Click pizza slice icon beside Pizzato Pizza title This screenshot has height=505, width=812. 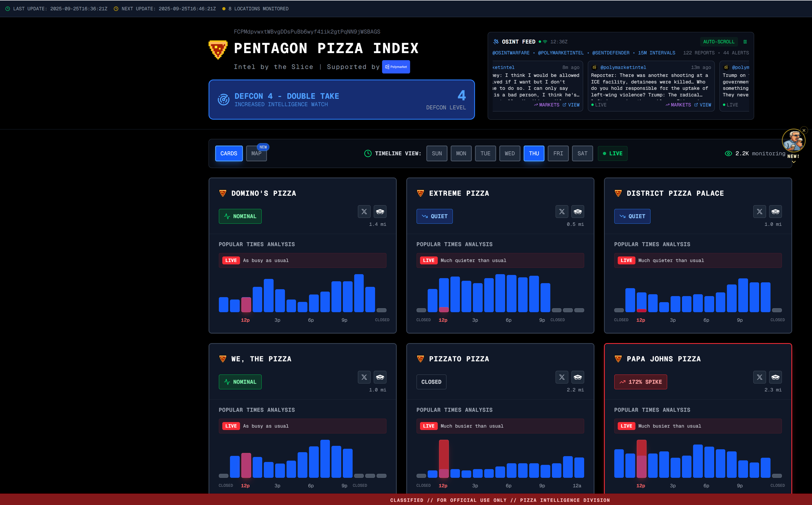click(420, 359)
